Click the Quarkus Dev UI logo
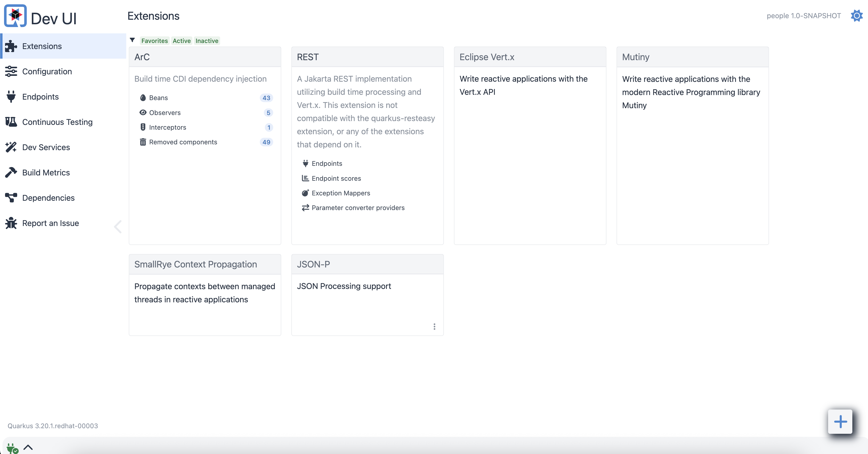 [x=15, y=16]
